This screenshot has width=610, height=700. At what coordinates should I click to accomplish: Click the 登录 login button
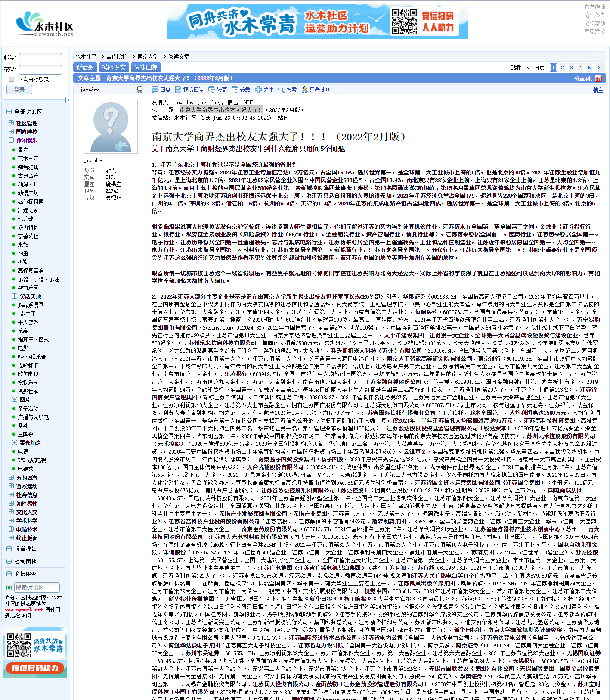[19, 90]
